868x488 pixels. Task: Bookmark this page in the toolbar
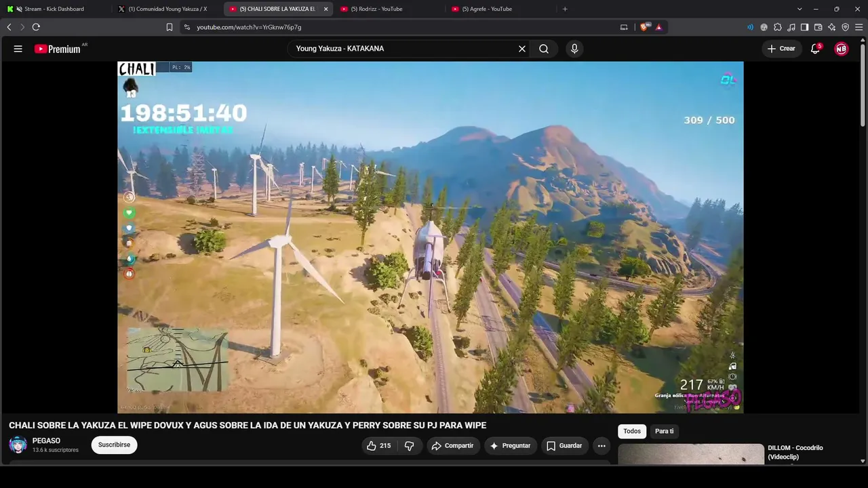tap(170, 27)
